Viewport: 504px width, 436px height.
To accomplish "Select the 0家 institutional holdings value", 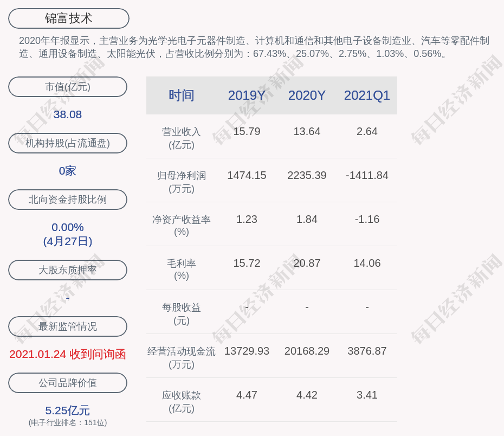I will (x=68, y=171).
